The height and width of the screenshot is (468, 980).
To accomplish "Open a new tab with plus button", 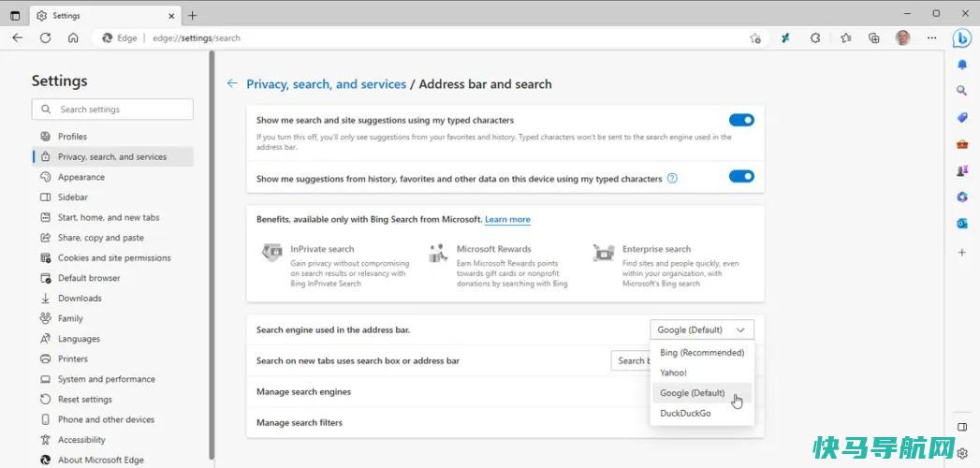I will pos(193,16).
